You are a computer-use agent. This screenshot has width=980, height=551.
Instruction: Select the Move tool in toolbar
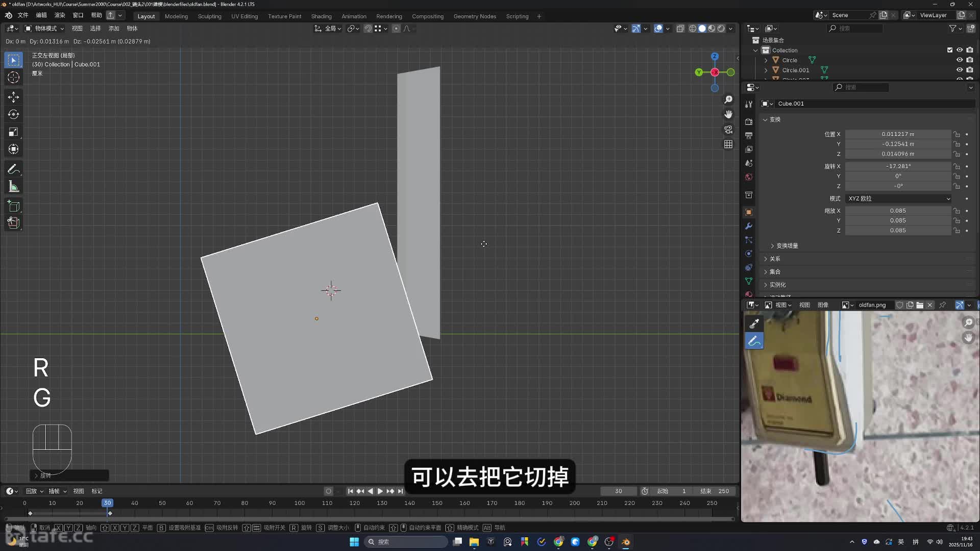14,97
